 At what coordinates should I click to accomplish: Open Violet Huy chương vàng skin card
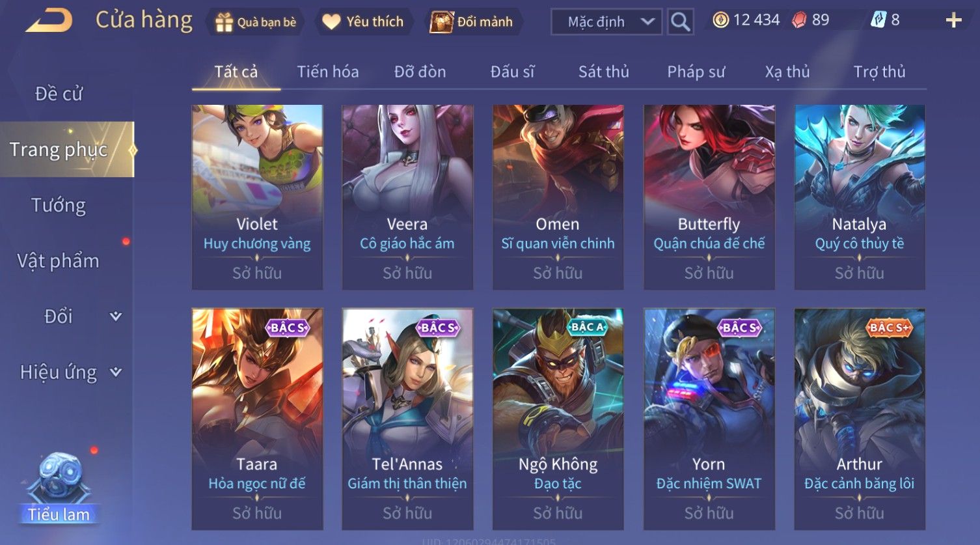click(257, 197)
